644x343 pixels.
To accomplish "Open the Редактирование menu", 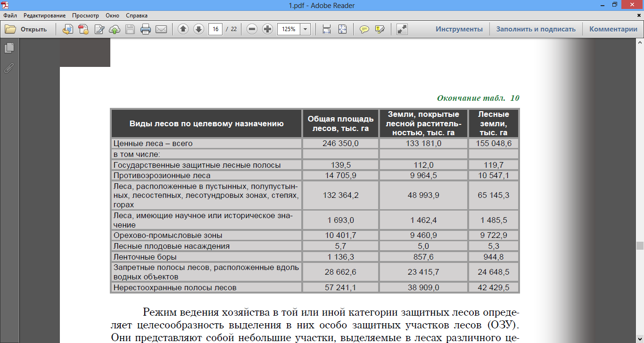I will [x=45, y=16].
